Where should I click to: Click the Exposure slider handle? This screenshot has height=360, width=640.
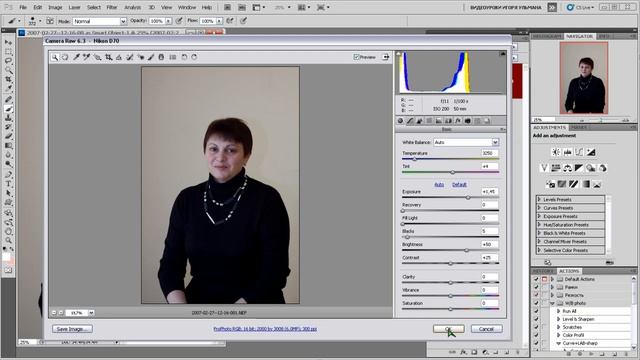tap(468, 198)
